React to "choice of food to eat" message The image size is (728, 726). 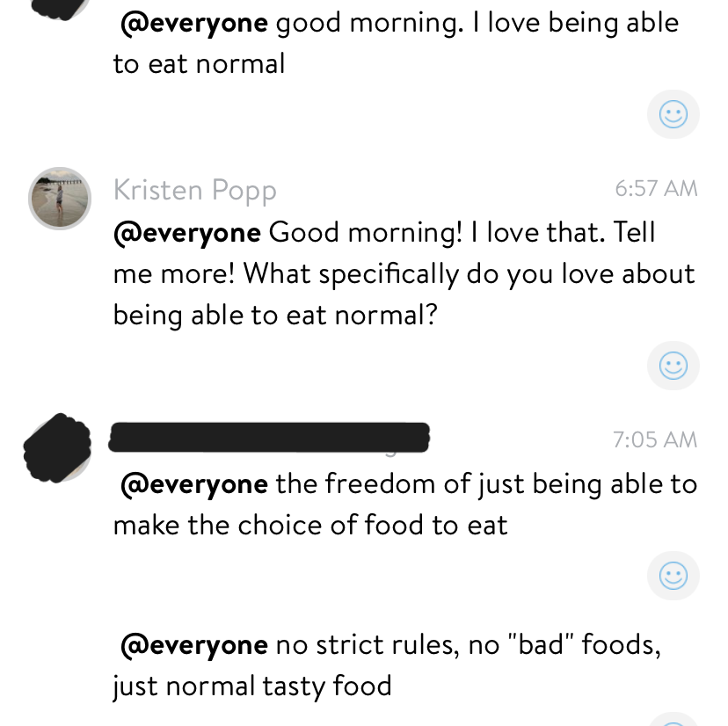673,576
